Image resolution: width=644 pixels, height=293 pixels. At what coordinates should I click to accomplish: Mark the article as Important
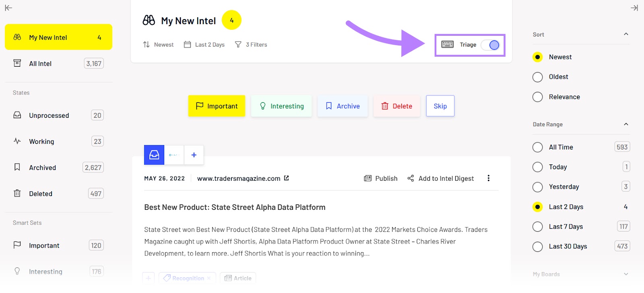[x=217, y=106]
